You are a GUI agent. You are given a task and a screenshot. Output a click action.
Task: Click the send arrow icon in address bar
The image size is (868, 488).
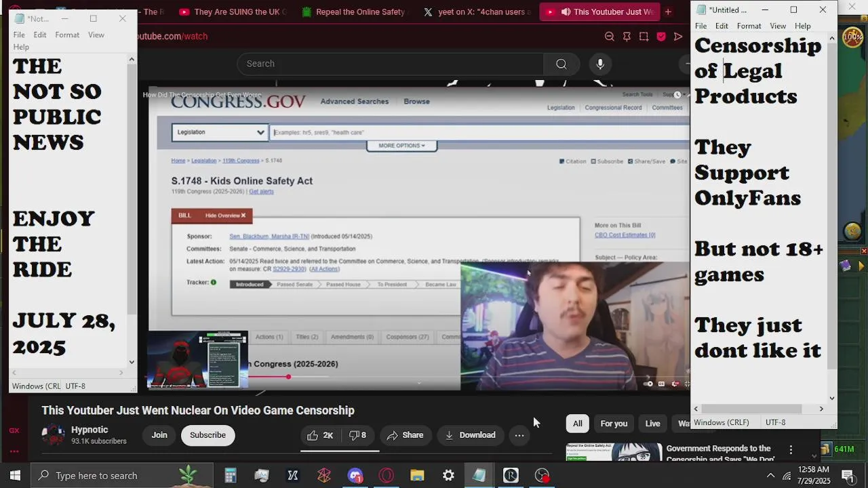tap(678, 37)
